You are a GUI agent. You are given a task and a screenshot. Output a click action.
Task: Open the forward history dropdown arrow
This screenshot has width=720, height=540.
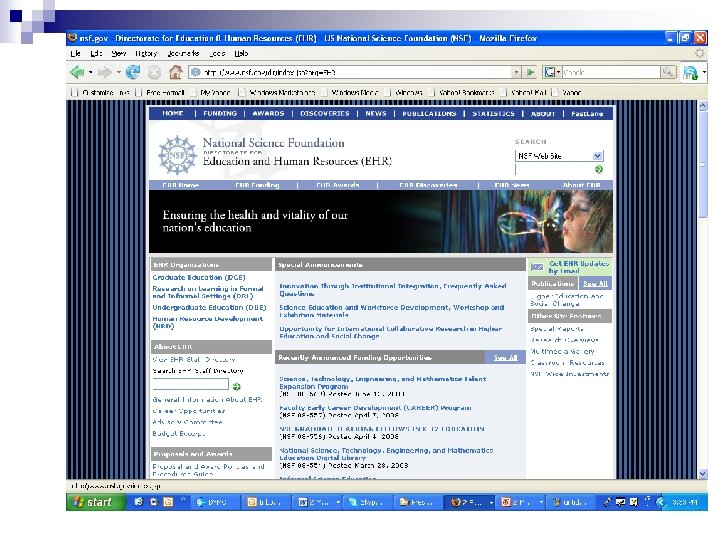(x=118, y=73)
